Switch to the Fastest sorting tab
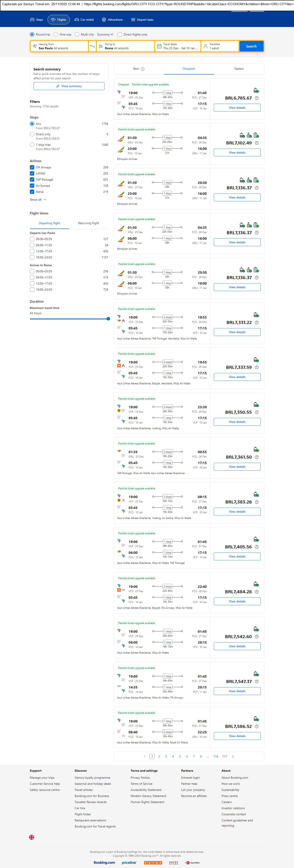Image resolution: width=294 pixels, height=868 pixels. 239,69
